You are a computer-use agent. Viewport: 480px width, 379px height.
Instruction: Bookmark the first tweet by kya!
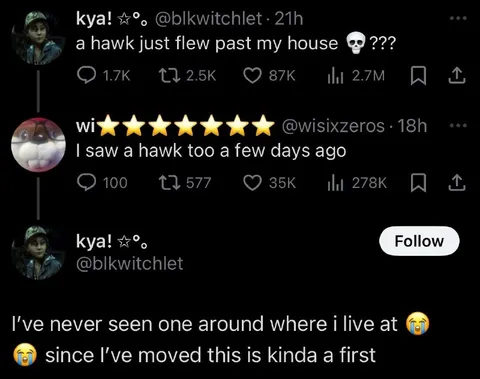point(418,76)
